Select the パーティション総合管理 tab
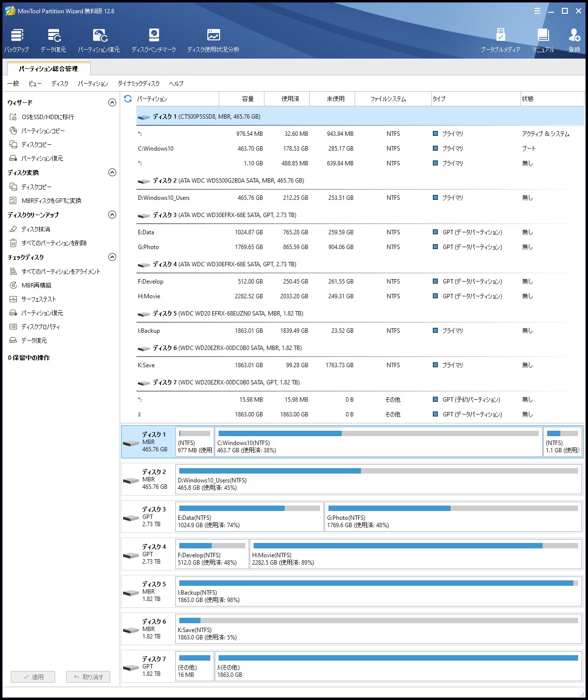Image resolution: width=588 pixels, height=700 pixels. click(x=49, y=69)
